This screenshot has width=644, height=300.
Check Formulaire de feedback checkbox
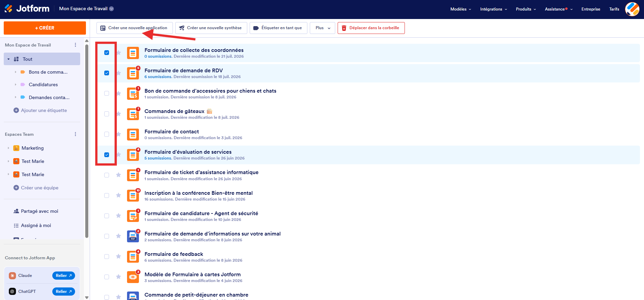[107, 257]
